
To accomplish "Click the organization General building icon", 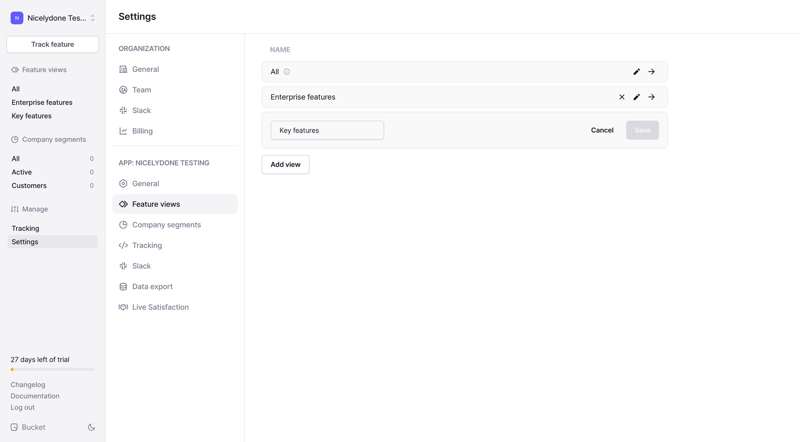I will (x=123, y=69).
